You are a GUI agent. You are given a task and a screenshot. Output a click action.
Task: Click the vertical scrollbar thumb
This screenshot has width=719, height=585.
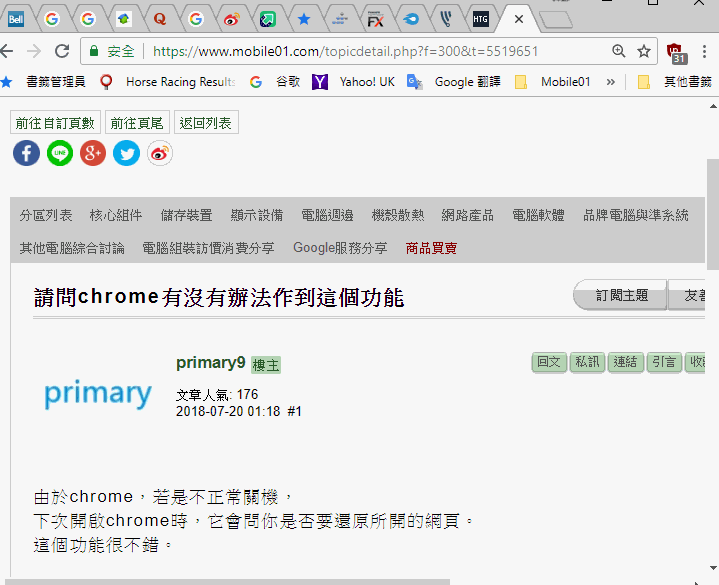click(x=713, y=215)
